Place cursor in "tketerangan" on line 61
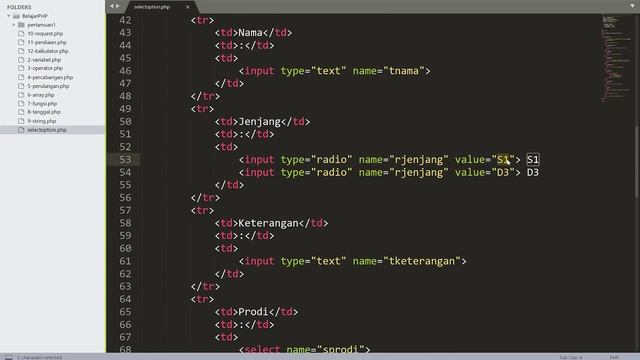This screenshot has height=360, width=640. point(421,261)
